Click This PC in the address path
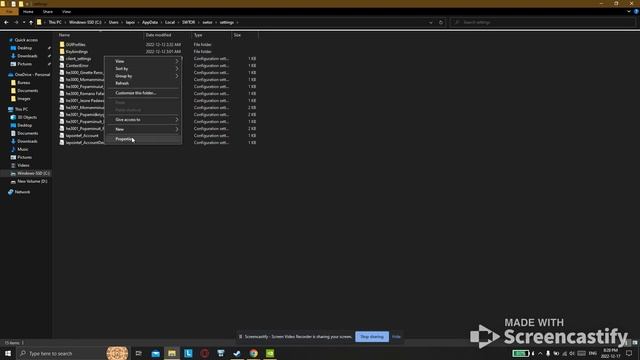The width and height of the screenshot is (640, 360). (55, 22)
